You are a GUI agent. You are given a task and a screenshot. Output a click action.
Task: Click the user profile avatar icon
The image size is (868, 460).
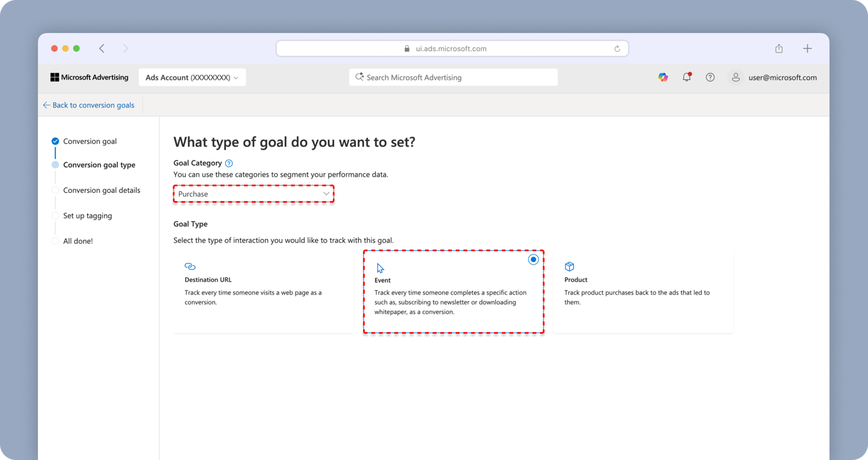coord(736,77)
